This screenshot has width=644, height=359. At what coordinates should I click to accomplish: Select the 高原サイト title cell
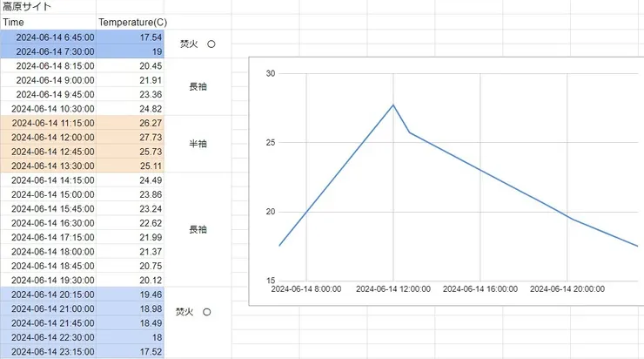coord(28,6)
